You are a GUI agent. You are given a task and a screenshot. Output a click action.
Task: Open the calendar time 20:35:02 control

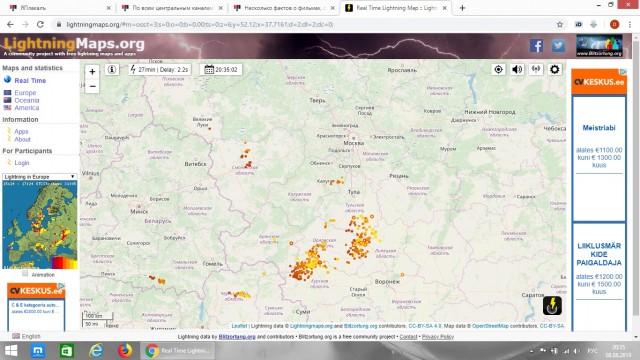click(x=221, y=69)
